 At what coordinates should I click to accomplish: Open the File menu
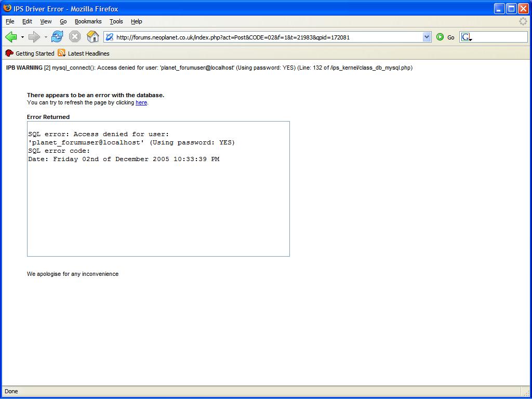tap(10, 21)
